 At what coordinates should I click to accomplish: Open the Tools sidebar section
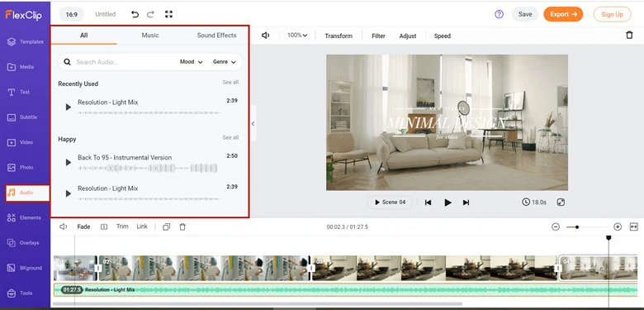(20, 293)
